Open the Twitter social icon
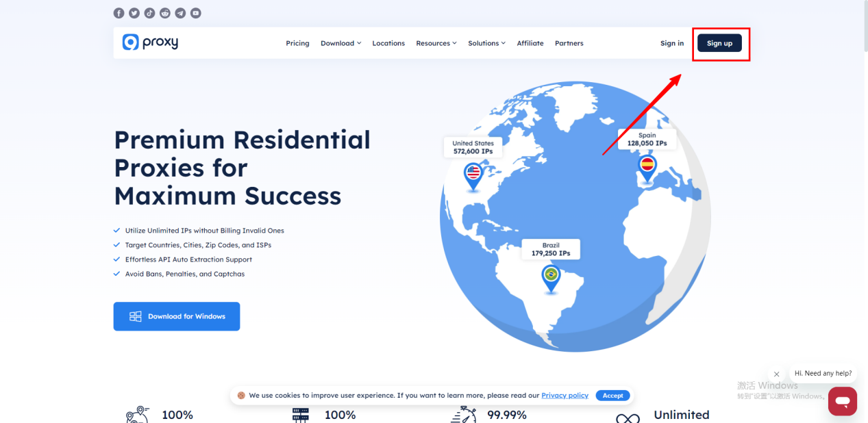The height and width of the screenshot is (423, 868). point(134,13)
